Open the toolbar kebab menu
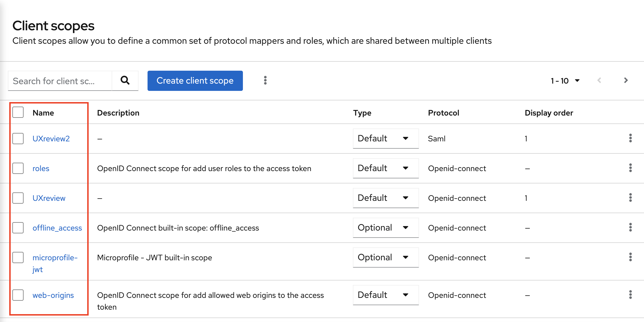 coord(265,81)
